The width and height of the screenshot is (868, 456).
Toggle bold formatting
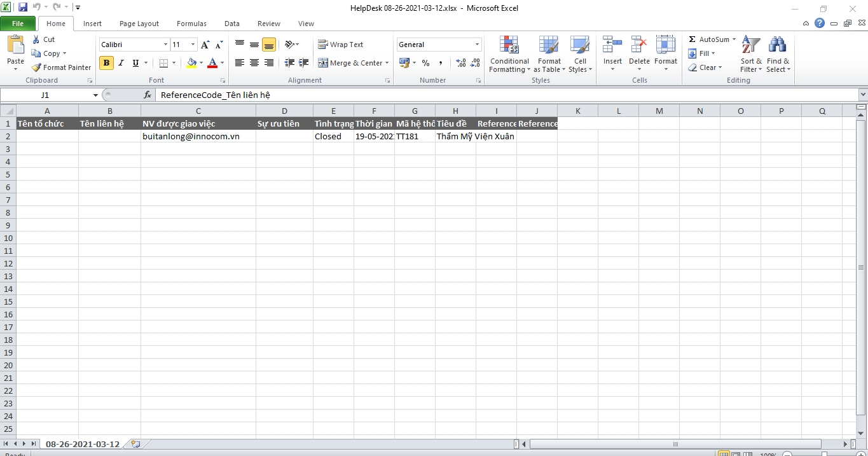106,63
